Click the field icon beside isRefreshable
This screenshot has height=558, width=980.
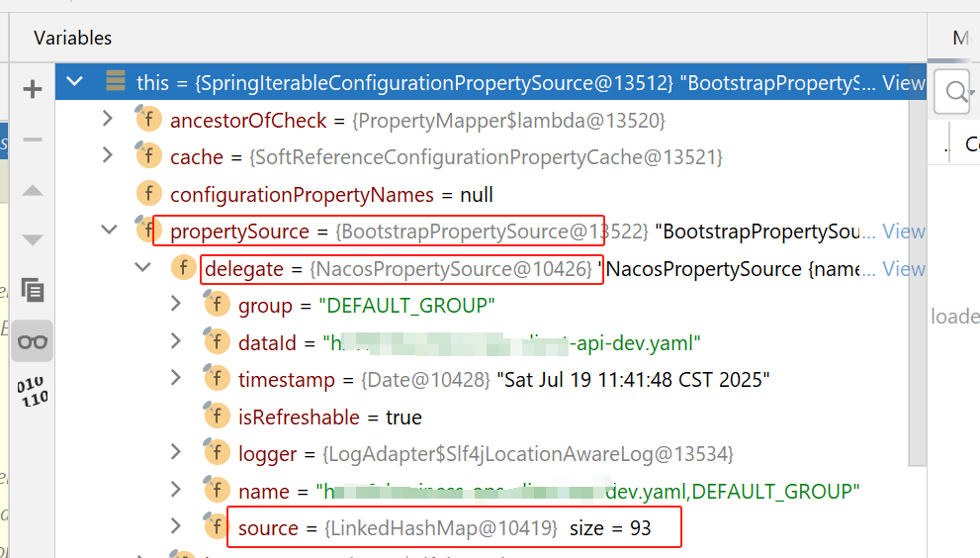(217, 416)
